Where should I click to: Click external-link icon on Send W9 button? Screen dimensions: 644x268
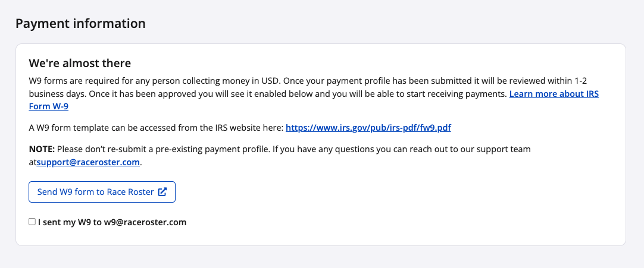[162, 192]
